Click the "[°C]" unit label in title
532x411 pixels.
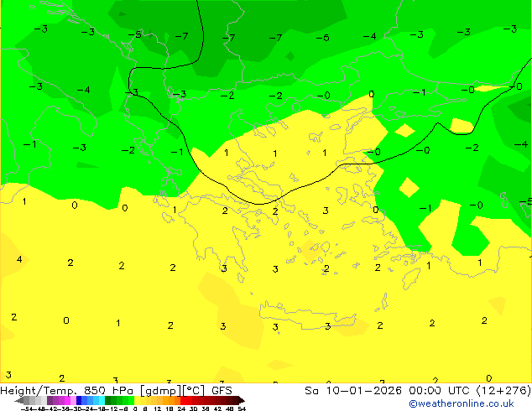(194, 391)
